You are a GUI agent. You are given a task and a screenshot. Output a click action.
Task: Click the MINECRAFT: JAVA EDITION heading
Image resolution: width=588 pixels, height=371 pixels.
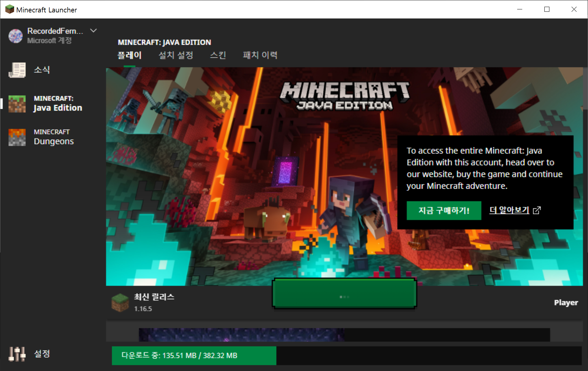point(164,42)
